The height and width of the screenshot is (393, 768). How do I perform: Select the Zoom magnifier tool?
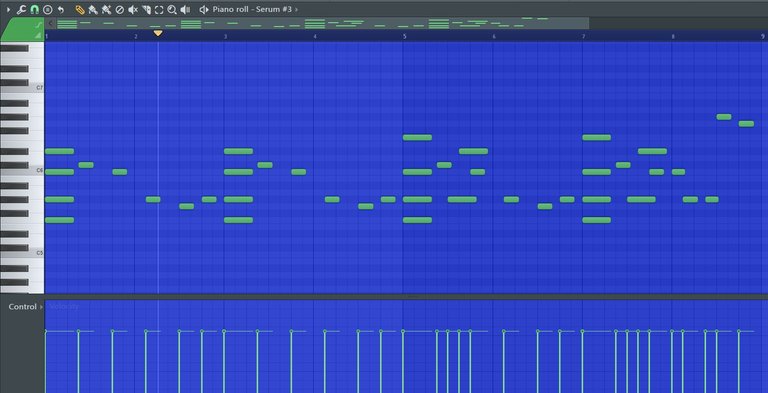coord(172,9)
